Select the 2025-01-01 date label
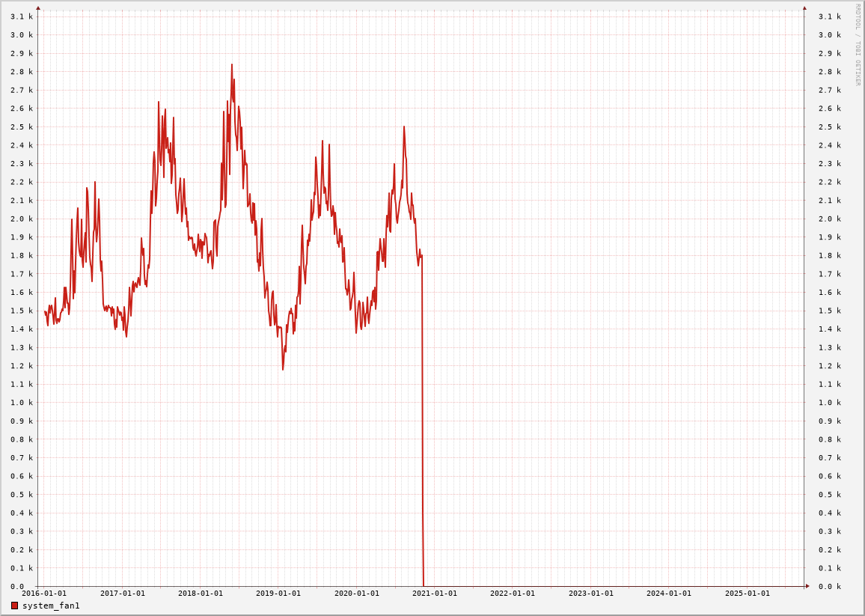Viewport: 865px width, 616px height. [x=748, y=594]
